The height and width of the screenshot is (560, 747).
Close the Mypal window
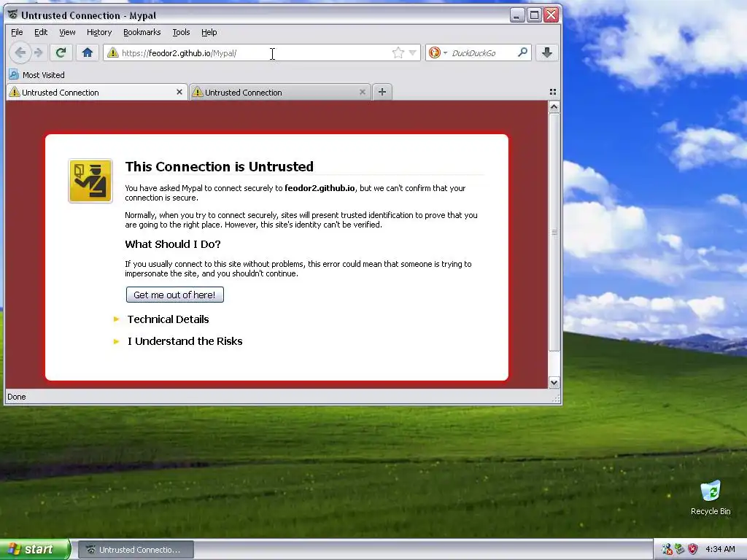[551, 15]
